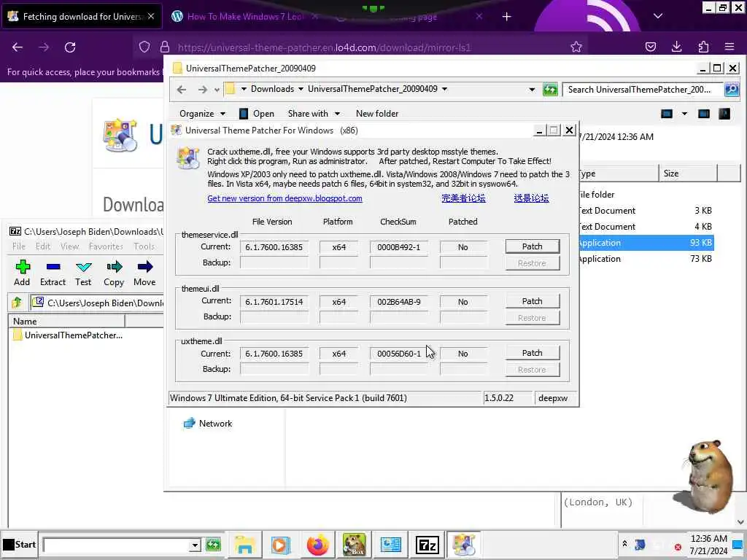This screenshot has height=560, width=747.
Task: Open Firefox hamburger menu
Action: (729, 47)
